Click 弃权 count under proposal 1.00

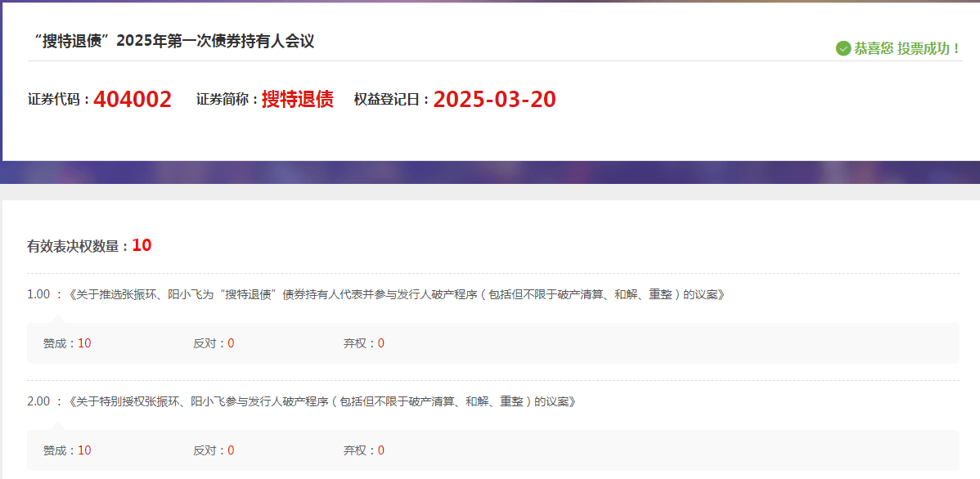381,343
